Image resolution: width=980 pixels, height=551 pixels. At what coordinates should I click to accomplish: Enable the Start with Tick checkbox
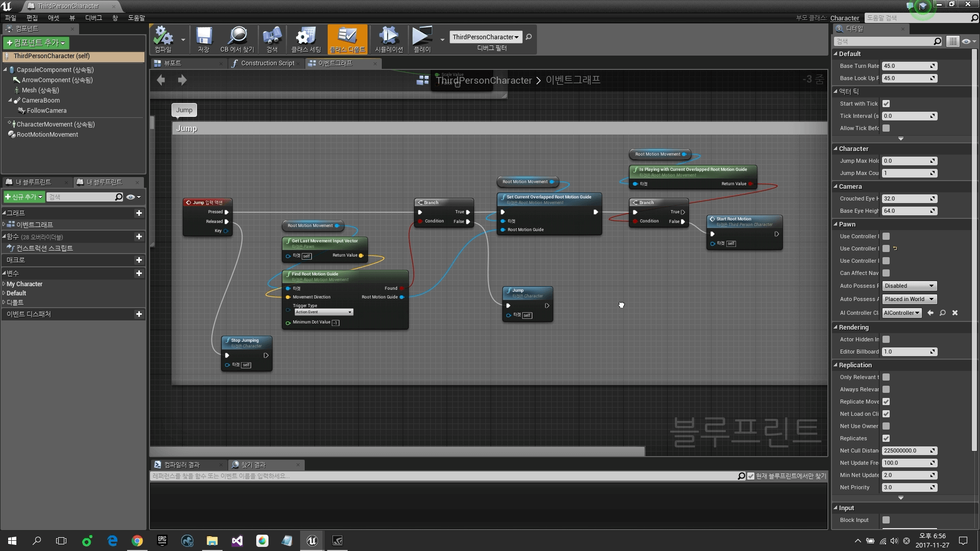886,104
